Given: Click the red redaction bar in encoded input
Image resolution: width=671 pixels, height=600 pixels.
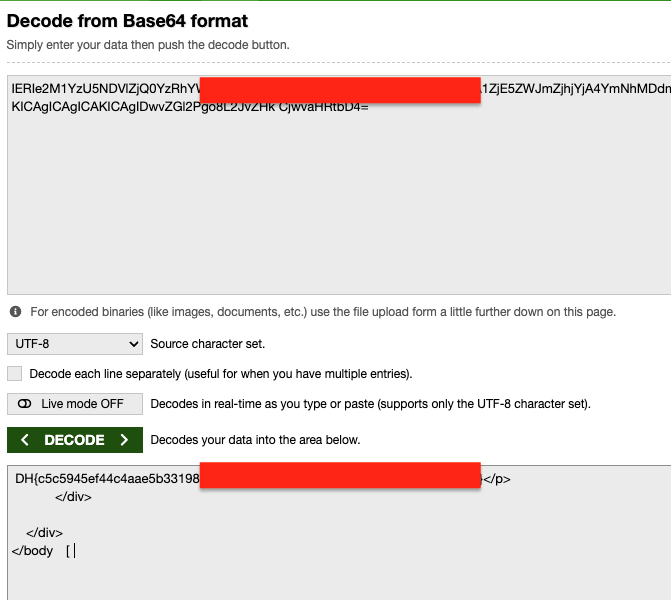Looking at the screenshot, I should click(340, 90).
